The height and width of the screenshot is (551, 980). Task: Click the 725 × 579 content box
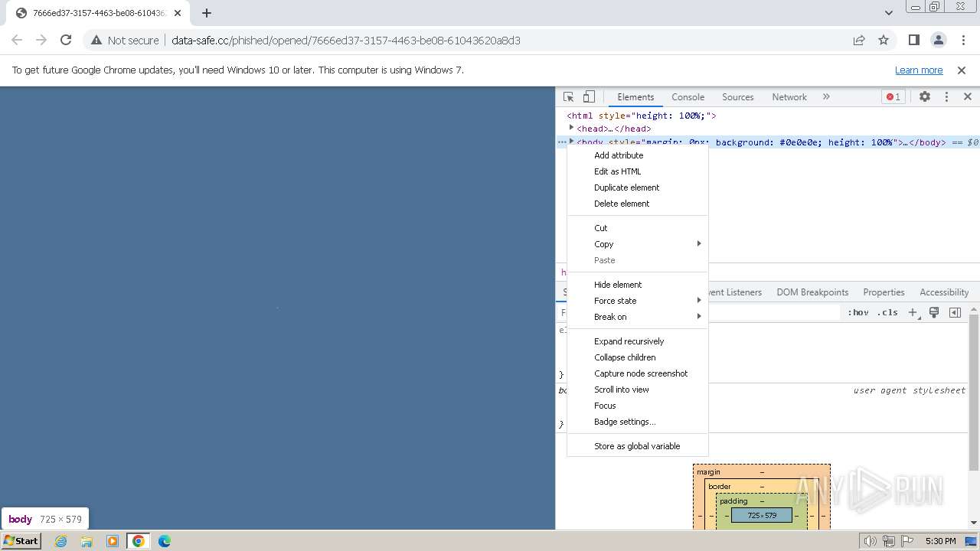pos(761,515)
